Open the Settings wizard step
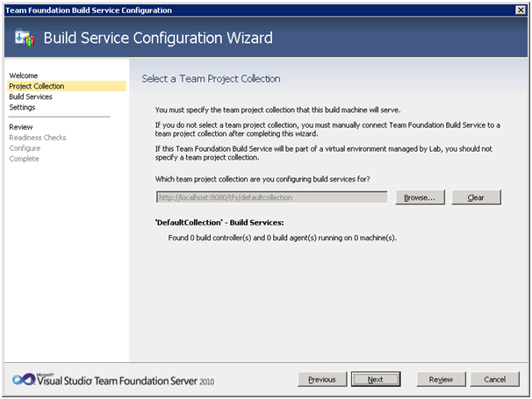The image size is (532, 399). click(x=22, y=107)
